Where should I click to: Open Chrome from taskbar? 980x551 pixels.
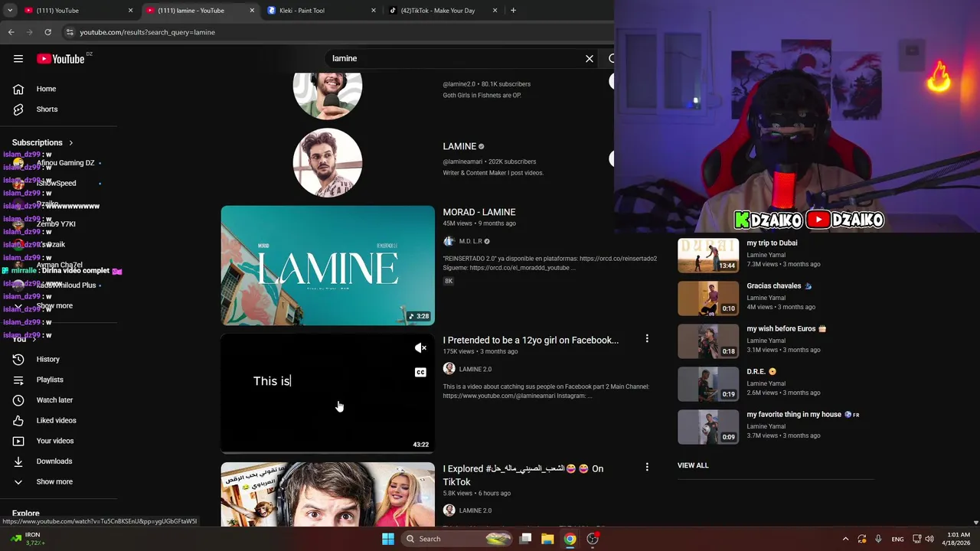570,539
